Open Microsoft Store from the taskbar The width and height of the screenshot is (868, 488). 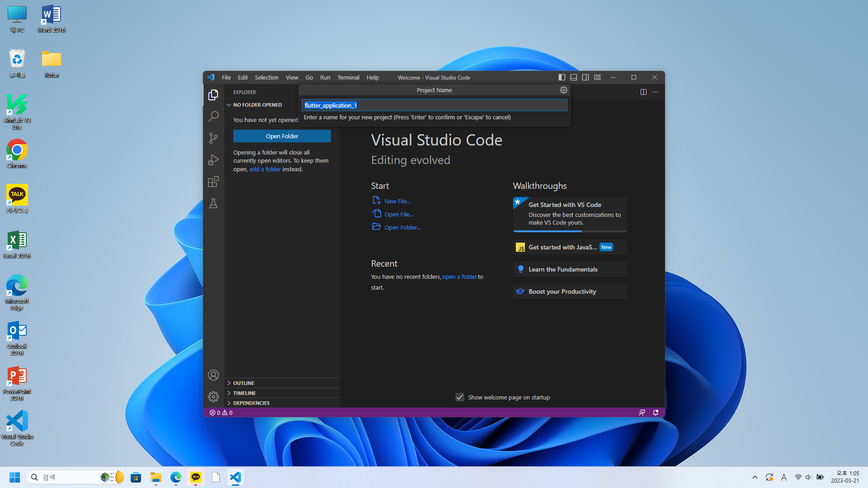pyautogui.click(x=136, y=477)
